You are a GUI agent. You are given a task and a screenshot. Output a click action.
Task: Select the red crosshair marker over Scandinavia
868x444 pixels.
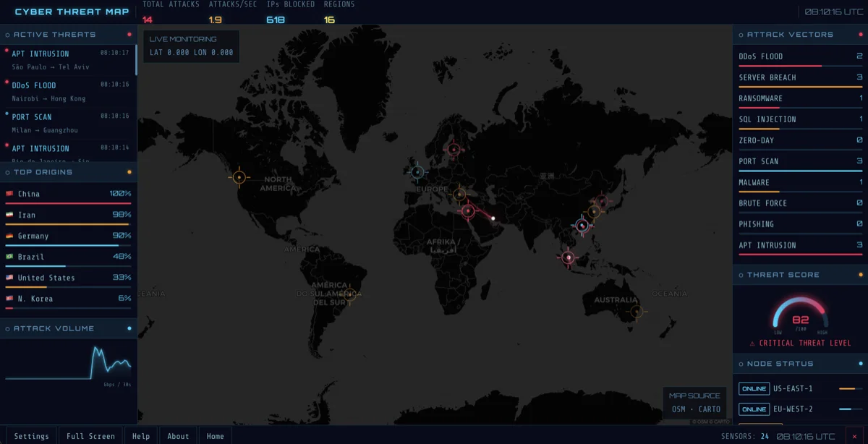point(454,150)
